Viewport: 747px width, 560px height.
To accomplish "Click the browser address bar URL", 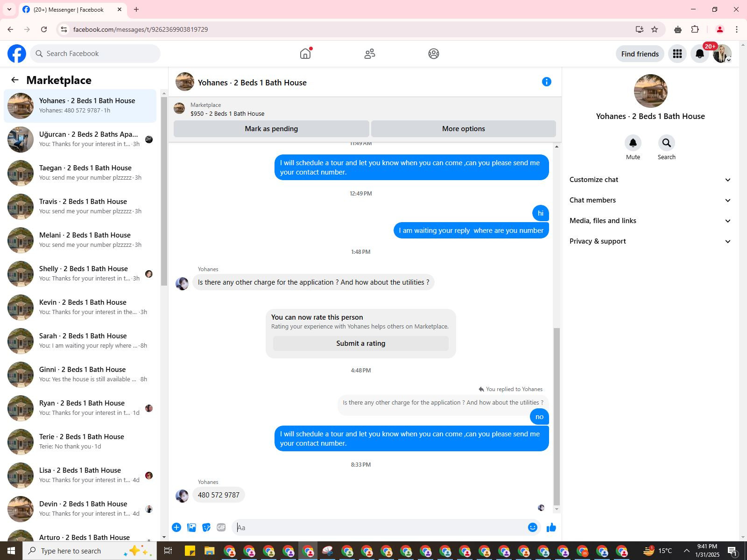I will tap(141, 29).
